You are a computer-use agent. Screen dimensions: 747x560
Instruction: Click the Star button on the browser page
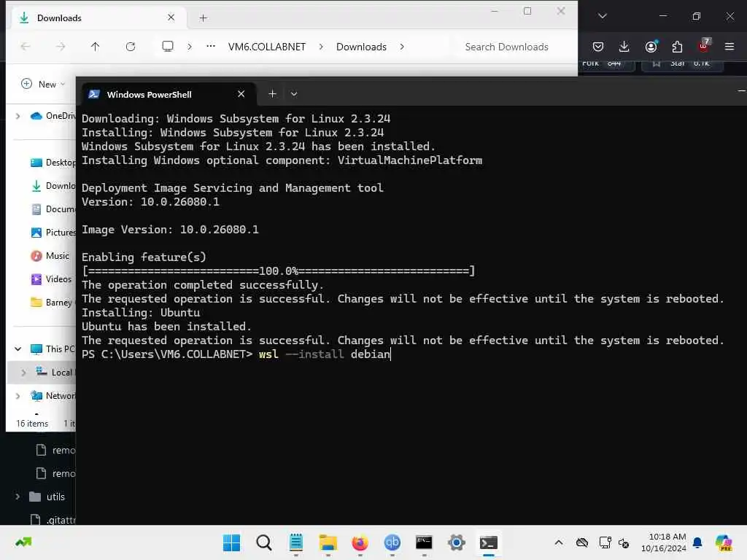tap(682, 64)
